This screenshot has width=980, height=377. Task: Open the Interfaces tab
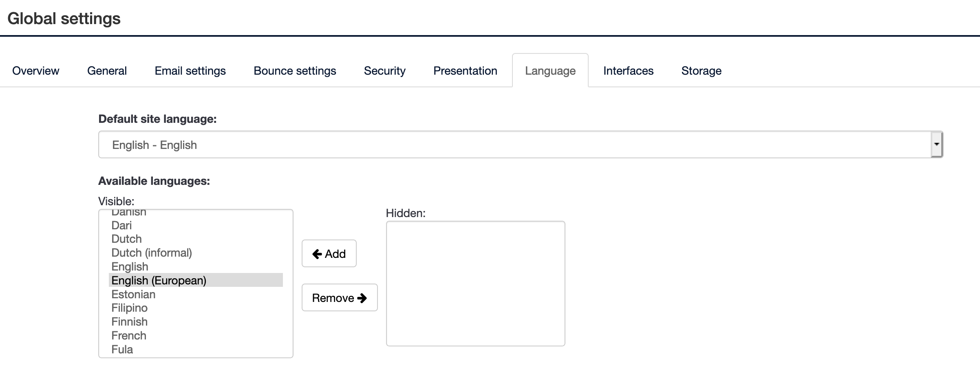[628, 71]
